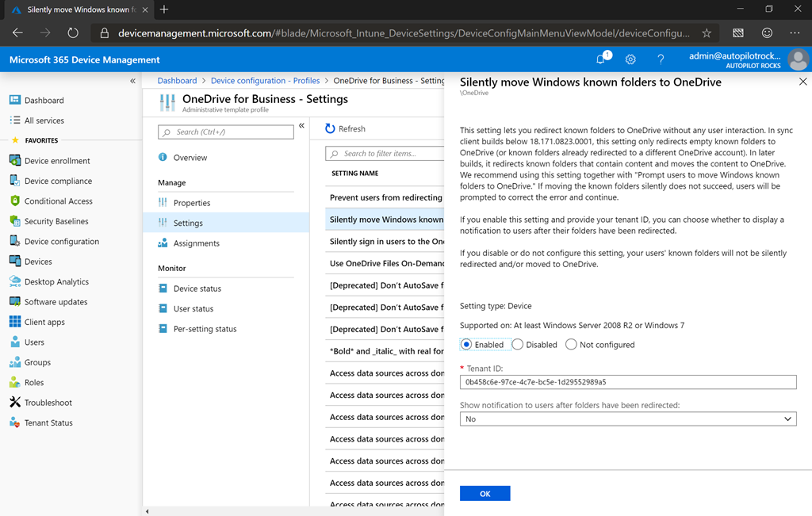Open Device enrollment from the sidebar

coord(57,161)
